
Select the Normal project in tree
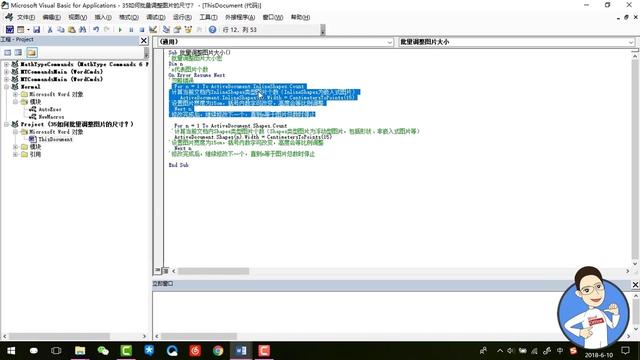tap(30, 87)
